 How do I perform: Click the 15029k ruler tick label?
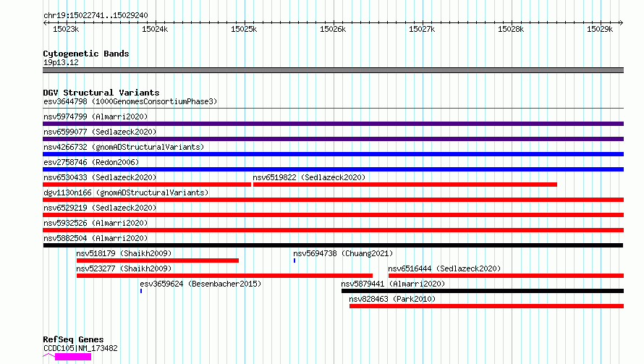pos(600,29)
